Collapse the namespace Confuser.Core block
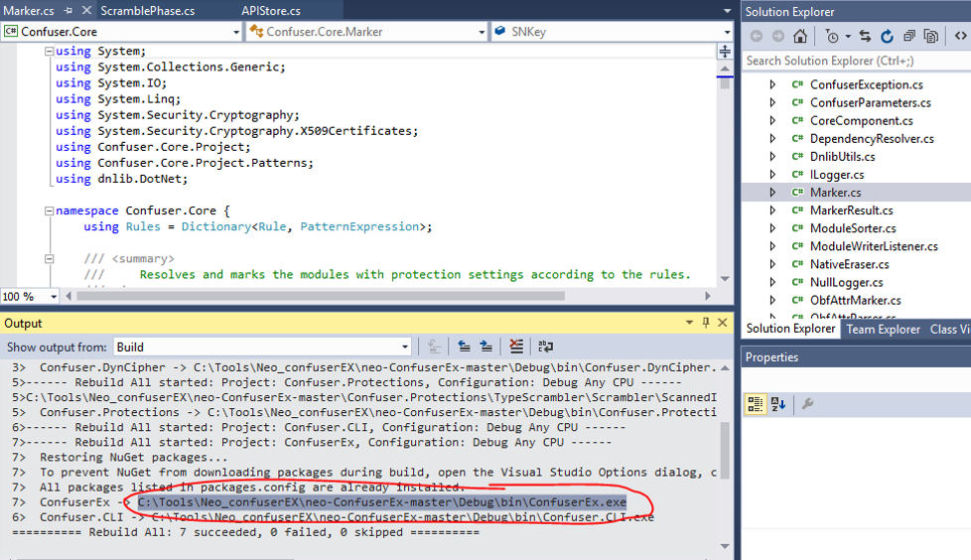 (x=49, y=211)
